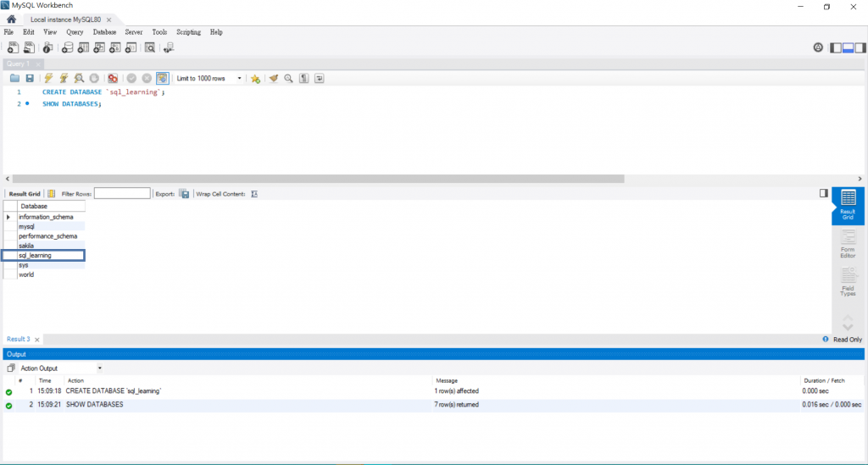Viewport: 868px width, 465px height.
Task: Switch to Form Editor view
Action: pyautogui.click(x=848, y=244)
